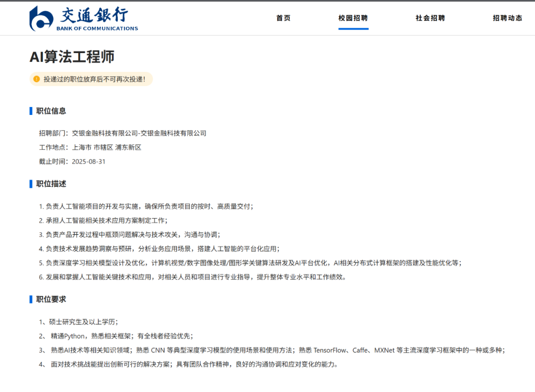Click description item 5 about 深度学习相关模型设计
535x392 pixels.
click(x=250, y=263)
